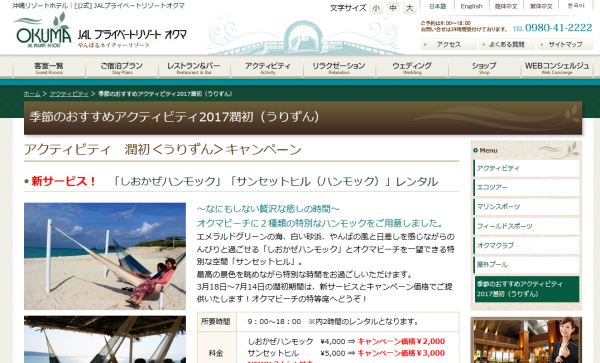600x363 pixels.
Task: Open the concierge woman banner image
Action: (526, 340)
